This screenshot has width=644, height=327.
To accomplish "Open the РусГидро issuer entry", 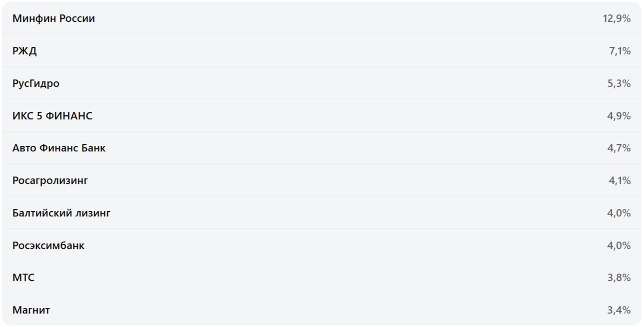I will [x=36, y=84].
